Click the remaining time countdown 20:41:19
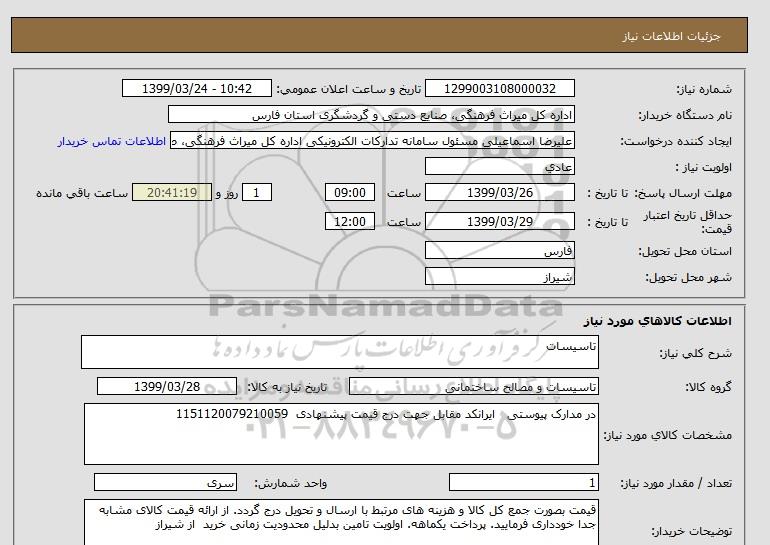Screen dimensions: 770x545 coord(172,192)
